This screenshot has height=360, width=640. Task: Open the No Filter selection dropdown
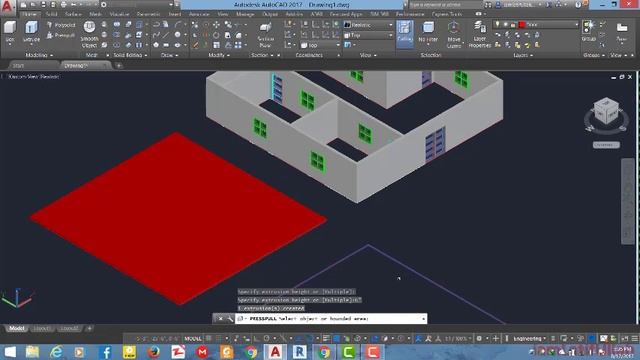tap(428, 33)
